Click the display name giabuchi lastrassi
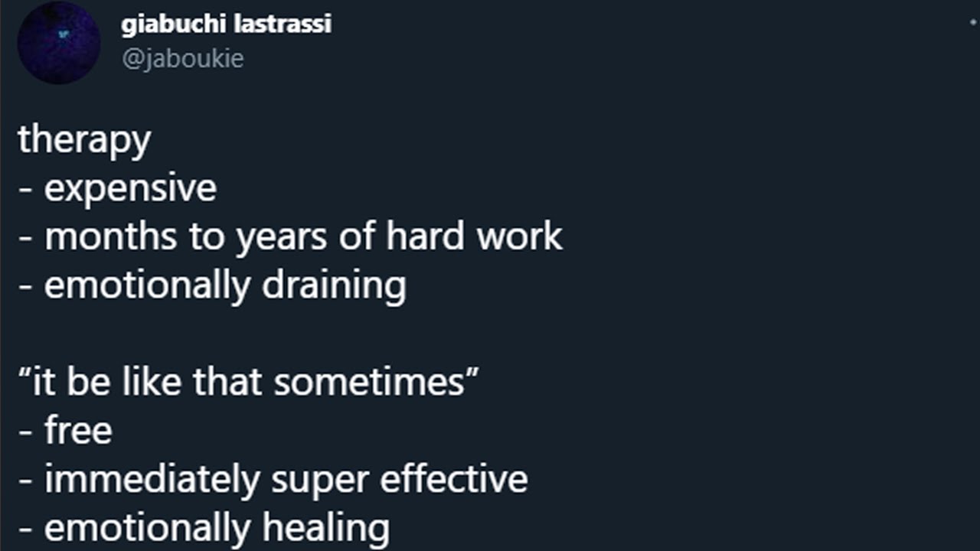The width and height of the screenshot is (980, 551). point(226,24)
